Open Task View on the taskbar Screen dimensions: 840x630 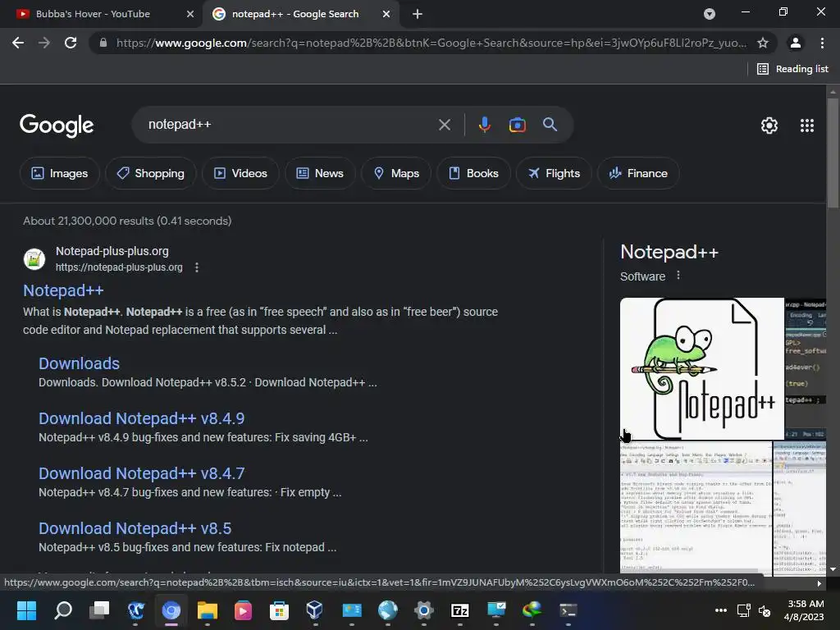coord(99,610)
